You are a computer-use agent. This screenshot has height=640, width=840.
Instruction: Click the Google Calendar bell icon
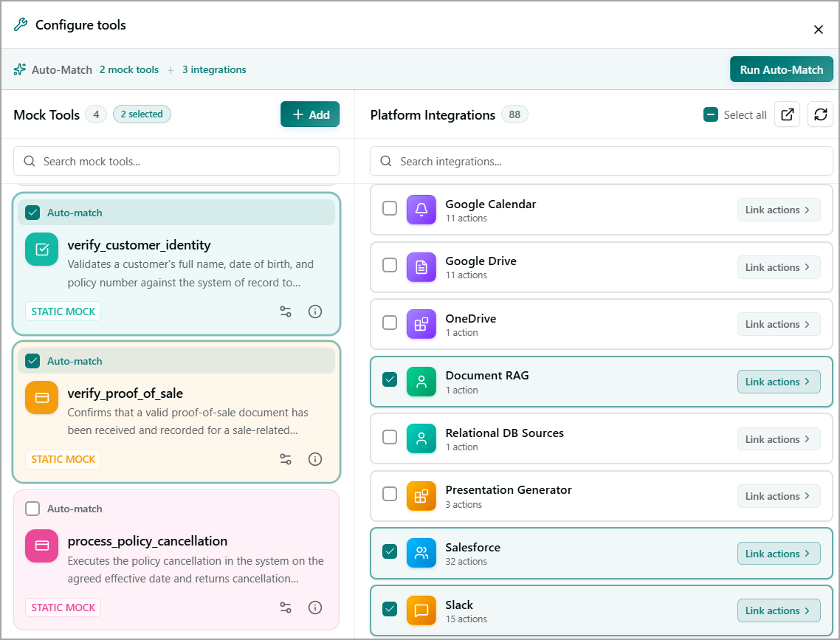click(x=421, y=210)
